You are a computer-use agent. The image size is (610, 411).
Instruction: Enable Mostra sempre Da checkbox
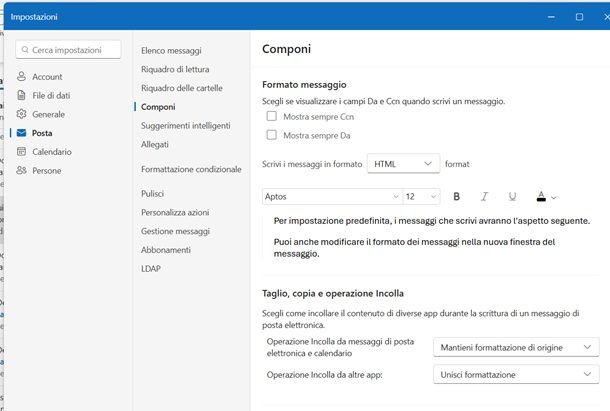point(272,135)
